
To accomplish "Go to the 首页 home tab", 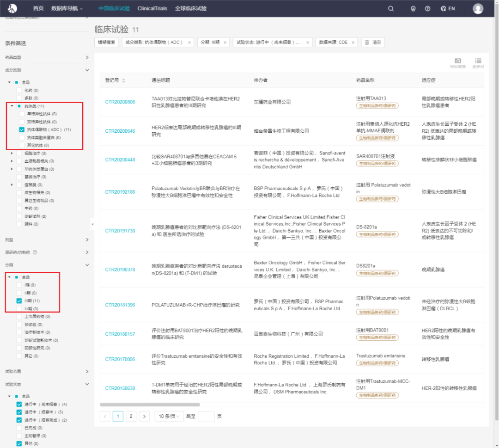I will [38, 9].
